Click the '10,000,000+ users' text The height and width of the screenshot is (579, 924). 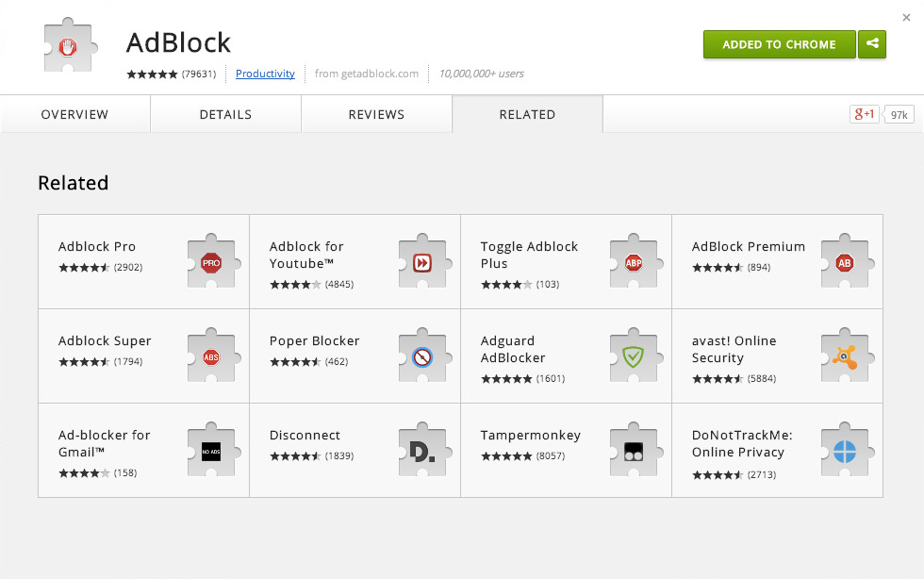[482, 74]
